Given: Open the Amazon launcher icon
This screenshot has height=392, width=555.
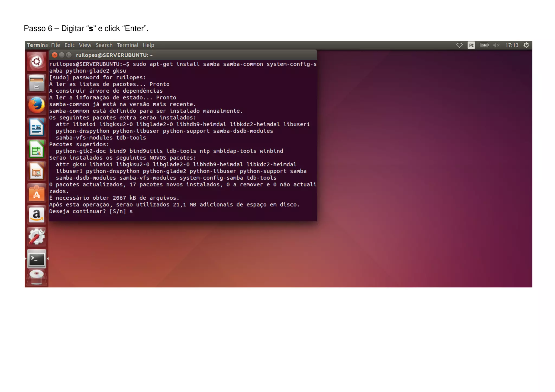Looking at the screenshot, I should pyautogui.click(x=37, y=215).
